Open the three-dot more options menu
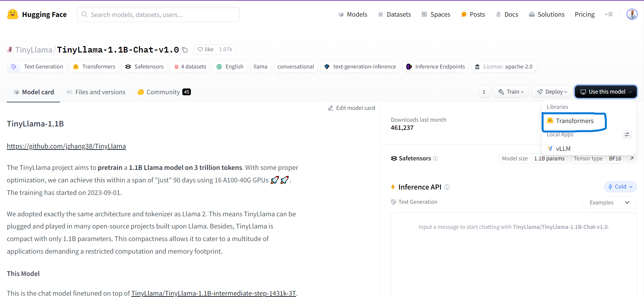 (484, 92)
